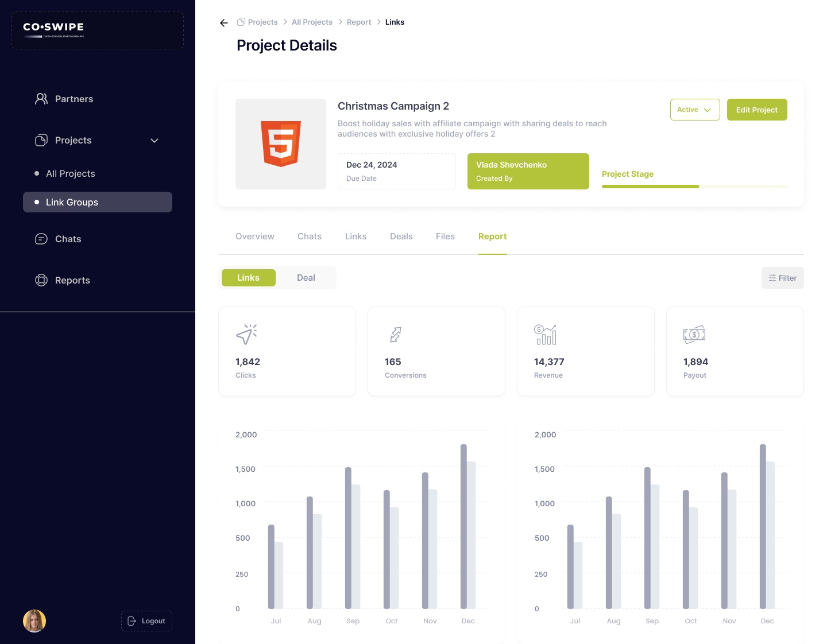
Task: Collapse the Projects sidebar menu chevron
Action: 154,141
